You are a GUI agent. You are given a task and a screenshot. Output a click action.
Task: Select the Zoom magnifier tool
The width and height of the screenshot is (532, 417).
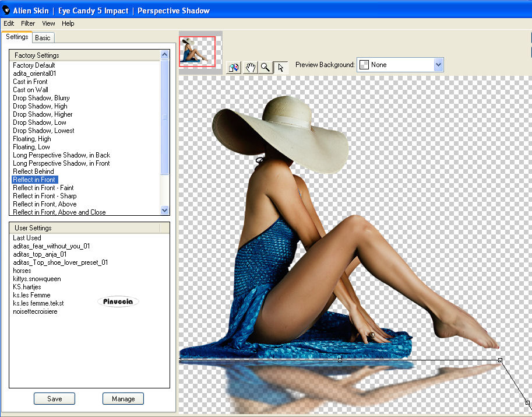pos(265,68)
